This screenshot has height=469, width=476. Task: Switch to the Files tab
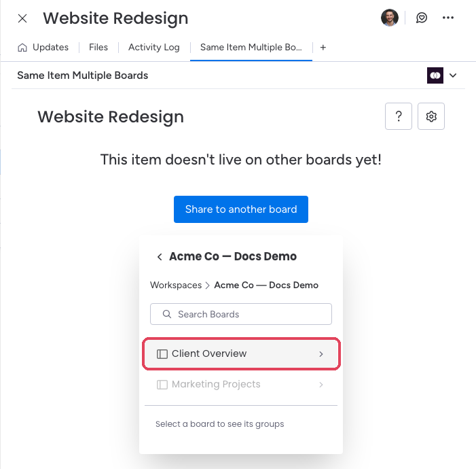[x=98, y=48]
